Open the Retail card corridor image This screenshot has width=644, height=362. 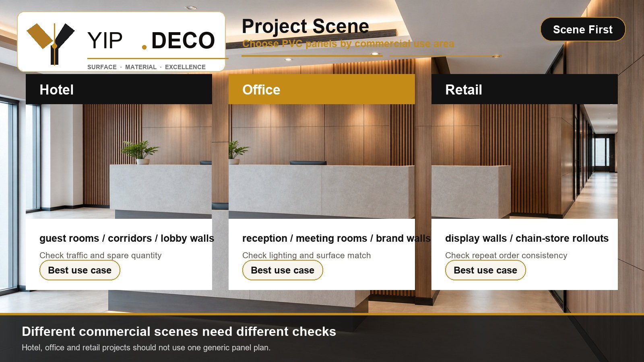pos(524,161)
